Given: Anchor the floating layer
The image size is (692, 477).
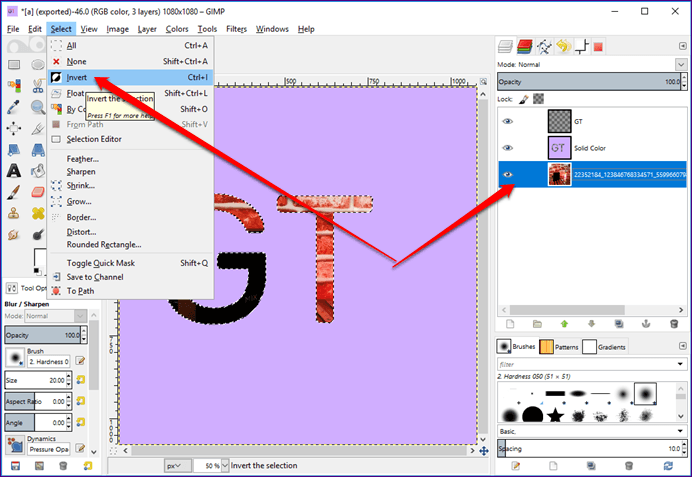Looking at the screenshot, I should coord(646,324).
